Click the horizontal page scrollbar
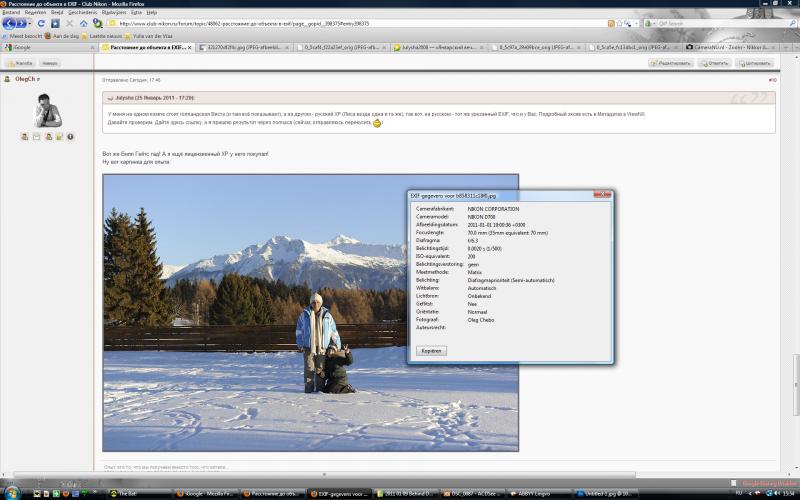 coord(324,474)
